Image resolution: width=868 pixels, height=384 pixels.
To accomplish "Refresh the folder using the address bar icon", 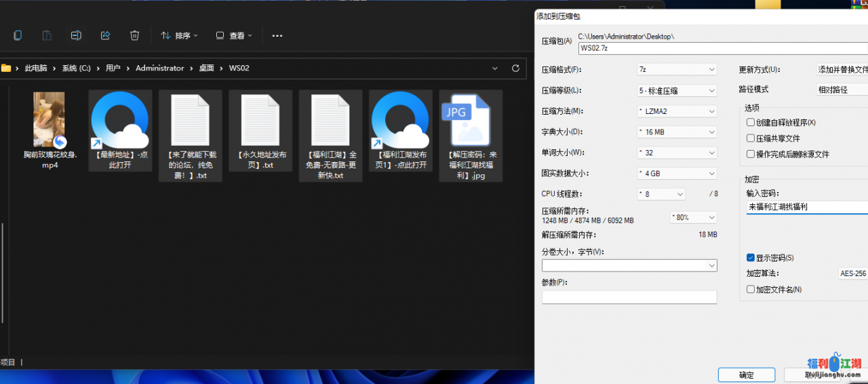I will [515, 69].
